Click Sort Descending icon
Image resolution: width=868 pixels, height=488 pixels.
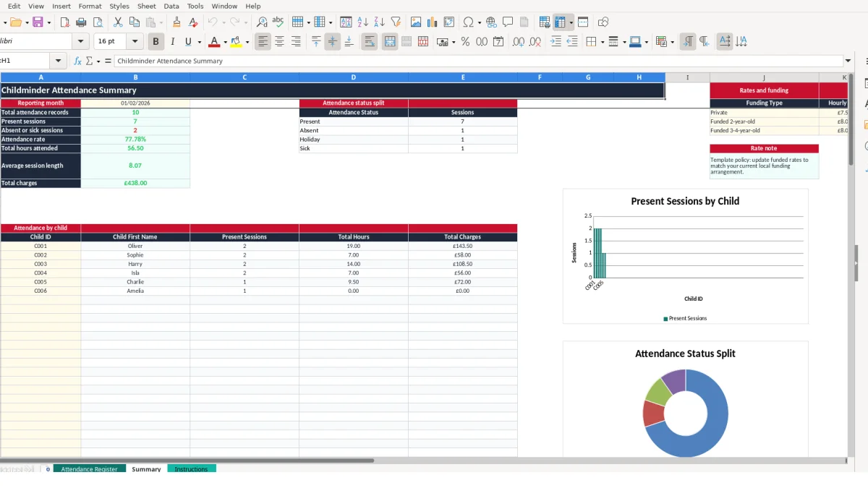379,22
